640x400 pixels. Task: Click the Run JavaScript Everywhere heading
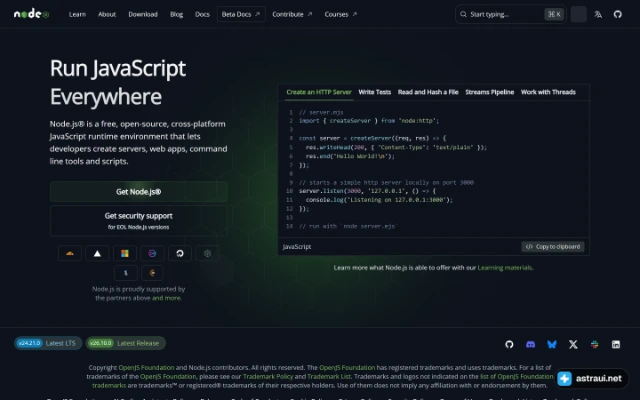point(118,82)
